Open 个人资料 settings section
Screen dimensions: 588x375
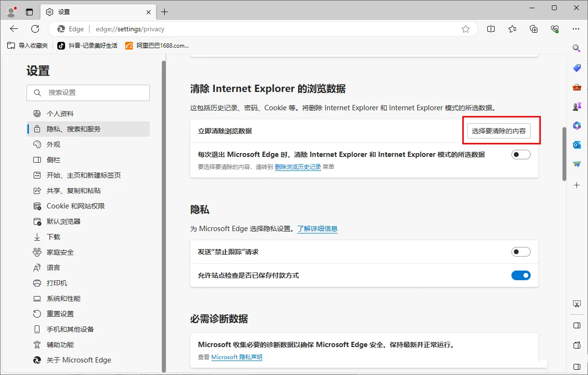tap(88, 114)
